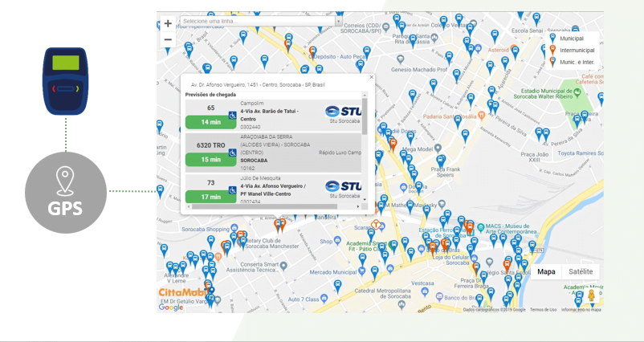Click the Correios mail icon
Image resolution: width=644 pixels, height=342 pixels.
pyautogui.click(x=385, y=27)
